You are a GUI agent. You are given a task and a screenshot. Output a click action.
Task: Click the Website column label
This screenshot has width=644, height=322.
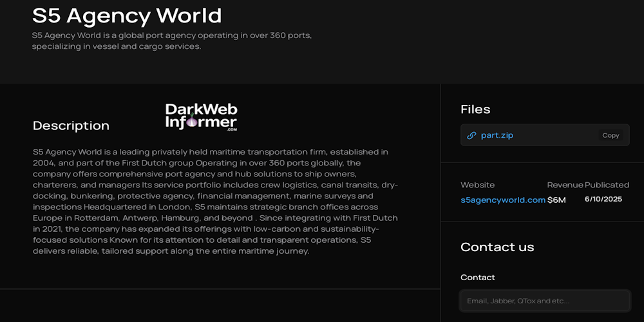pyautogui.click(x=478, y=185)
